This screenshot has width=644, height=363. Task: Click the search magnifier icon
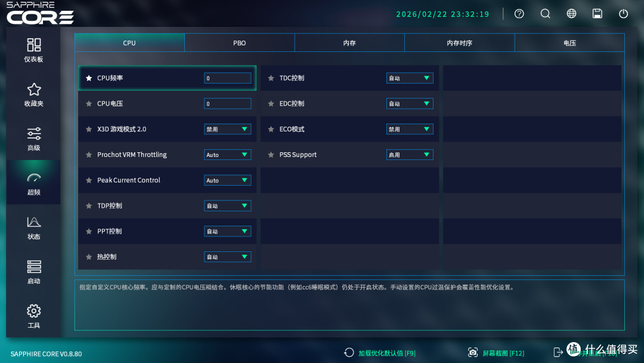click(x=545, y=14)
